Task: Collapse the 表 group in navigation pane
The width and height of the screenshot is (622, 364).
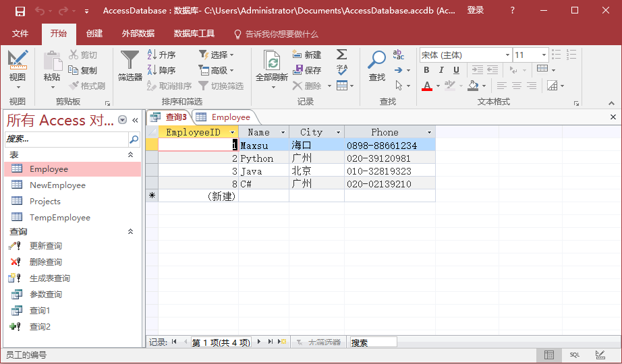Action: (131, 155)
